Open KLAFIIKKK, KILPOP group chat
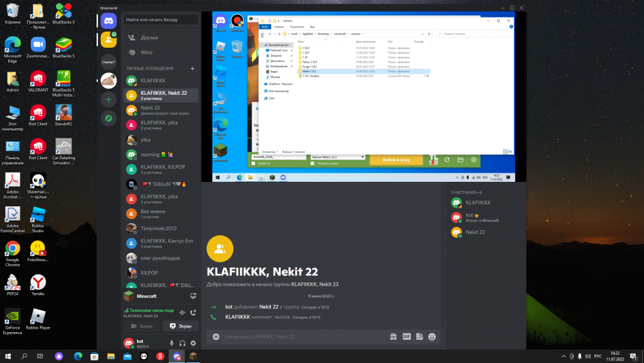 point(160,170)
